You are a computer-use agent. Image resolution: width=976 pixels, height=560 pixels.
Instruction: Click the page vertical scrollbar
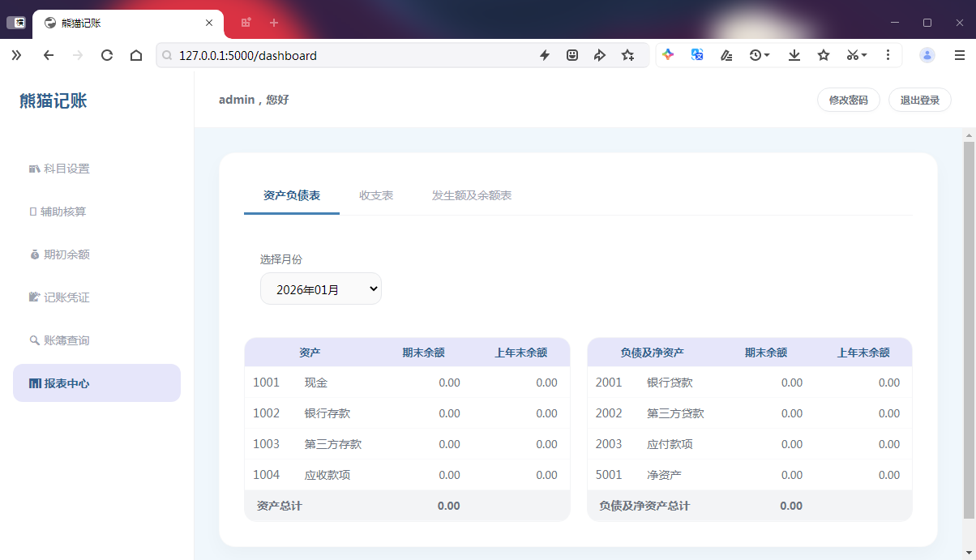(969, 324)
